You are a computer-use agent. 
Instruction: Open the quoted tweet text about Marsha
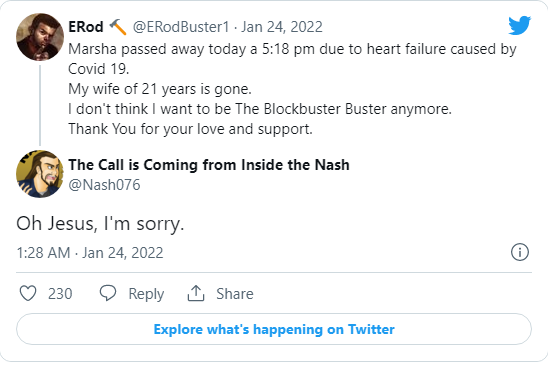pos(292,89)
